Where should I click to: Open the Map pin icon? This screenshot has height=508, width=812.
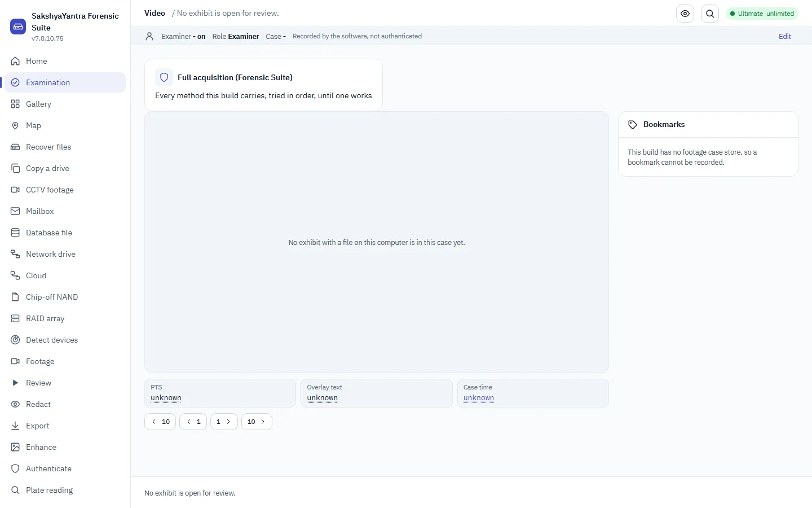pyautogui.click(x=15, y=125)
